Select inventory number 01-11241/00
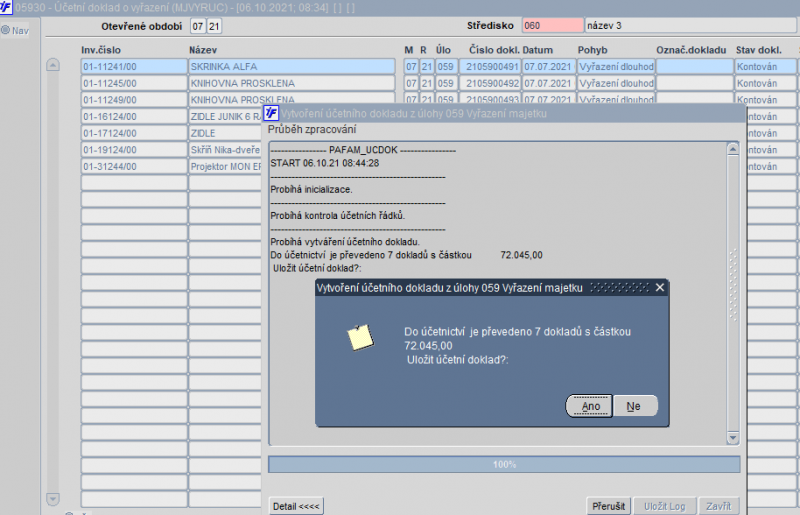The width and height of the screenshot is (800, 515). [134, 66]
